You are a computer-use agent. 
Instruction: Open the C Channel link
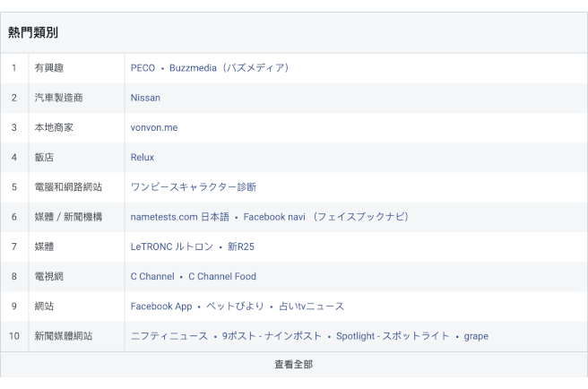click(152, 276)
